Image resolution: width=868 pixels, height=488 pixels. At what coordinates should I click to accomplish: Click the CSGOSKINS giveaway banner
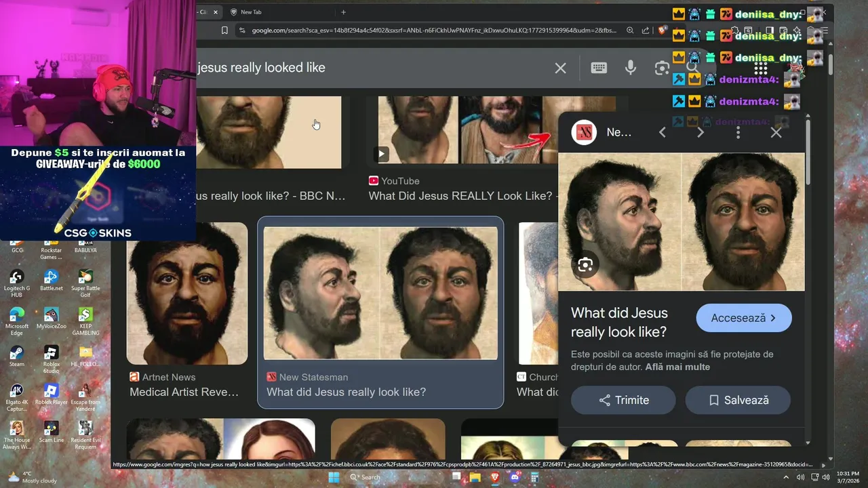click(x=98, y=193)
